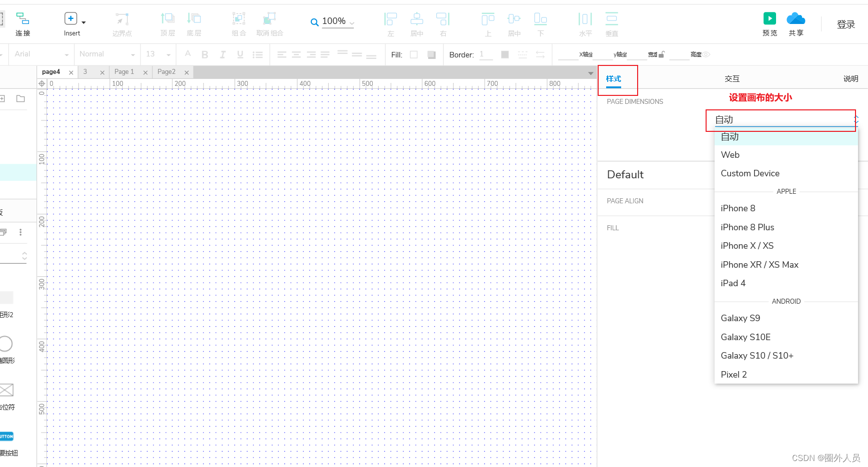Click the 共享 share cloud icon
Viewport: 868px width, 467px height.
pos(796,18)
